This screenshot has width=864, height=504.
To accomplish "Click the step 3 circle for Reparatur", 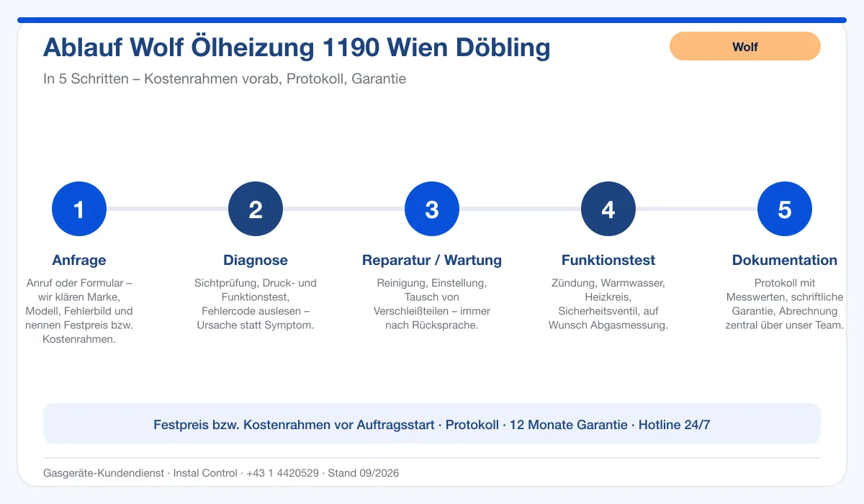I will tap(432, 209).
